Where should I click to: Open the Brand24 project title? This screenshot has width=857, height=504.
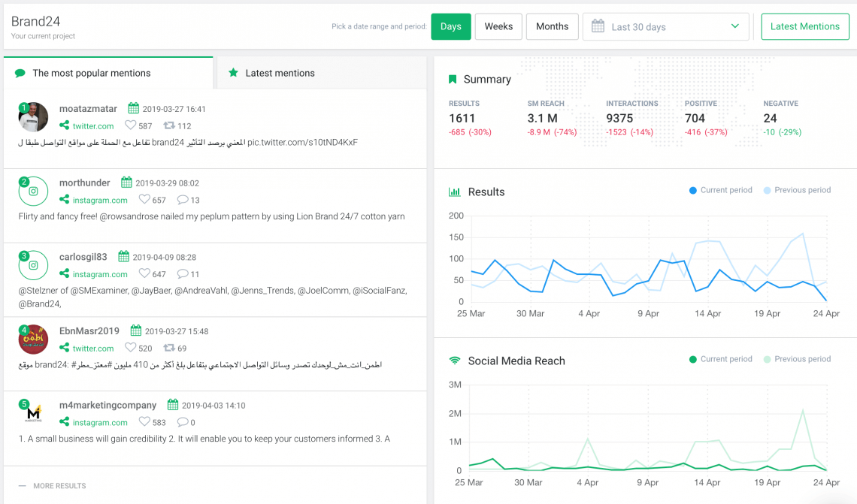click(x=35, y=21)
